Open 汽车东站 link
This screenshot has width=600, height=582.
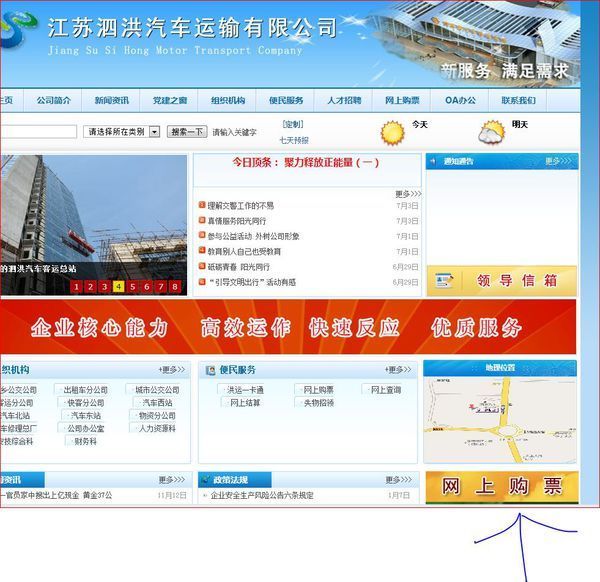(x=86, y=416)
